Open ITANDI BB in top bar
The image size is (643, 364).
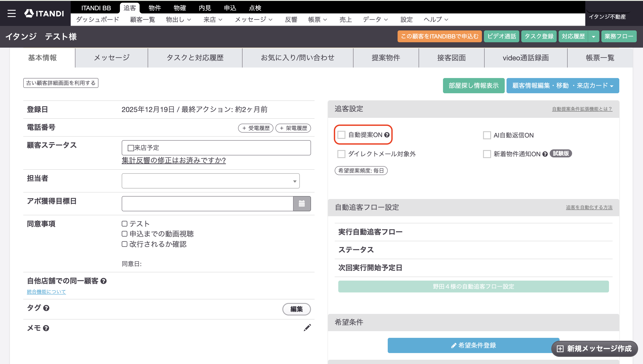tap(96, 8)
